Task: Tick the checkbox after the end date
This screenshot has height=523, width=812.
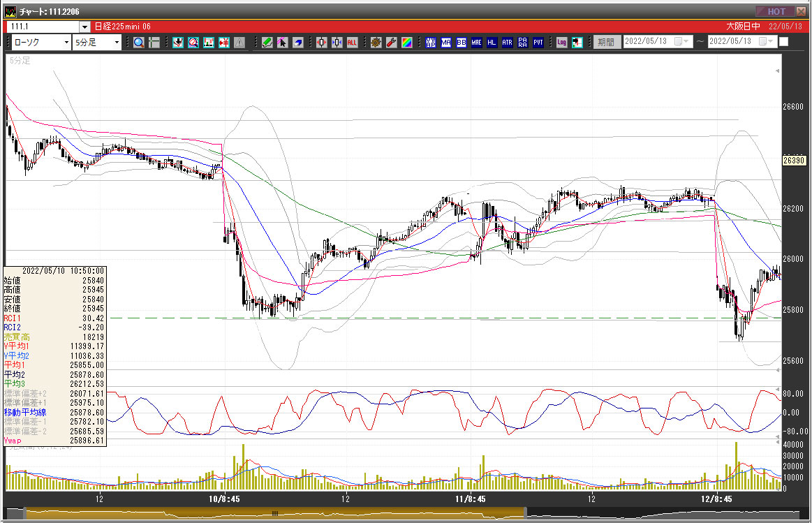Action: click(x=784, y=41)
